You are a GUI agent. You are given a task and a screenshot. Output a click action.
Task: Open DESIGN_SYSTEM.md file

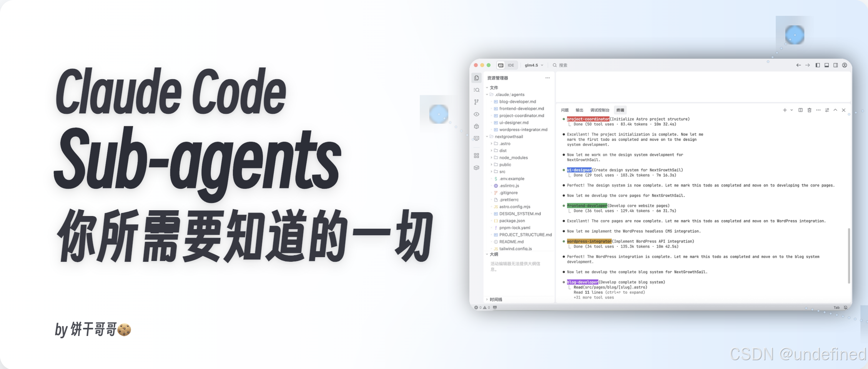tap(517, 214)
